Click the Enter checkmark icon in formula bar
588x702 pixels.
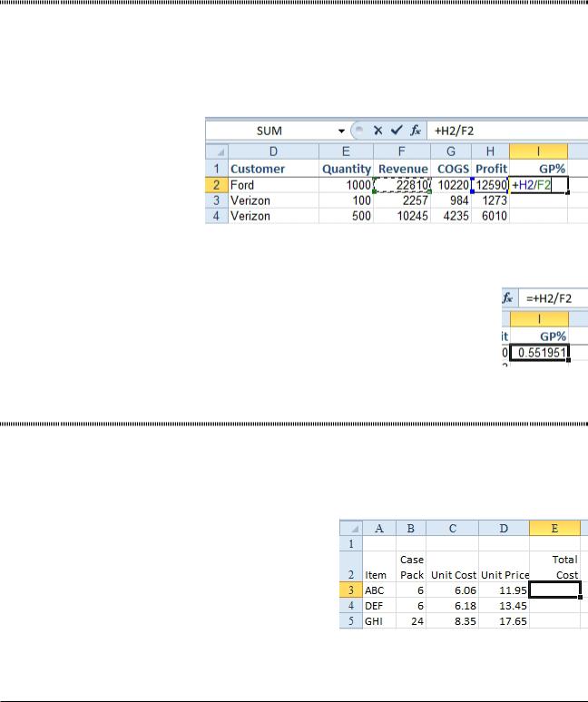(397, 131)
